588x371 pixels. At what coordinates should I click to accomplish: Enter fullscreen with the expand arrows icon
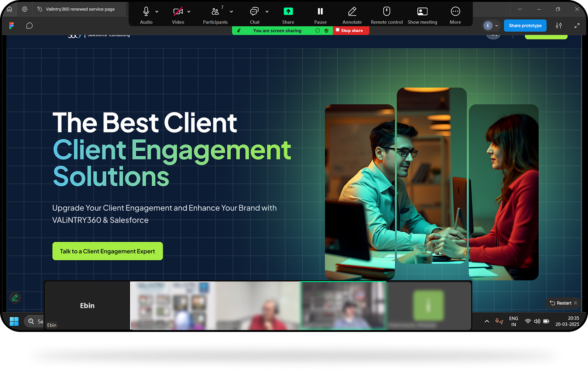(x=577, y=26)
